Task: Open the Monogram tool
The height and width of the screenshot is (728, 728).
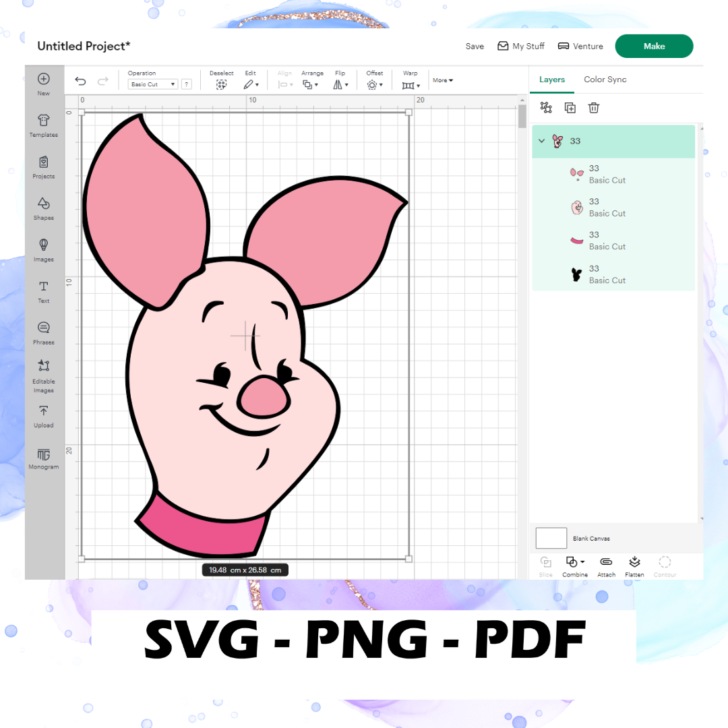Action: tap(44, 459)
